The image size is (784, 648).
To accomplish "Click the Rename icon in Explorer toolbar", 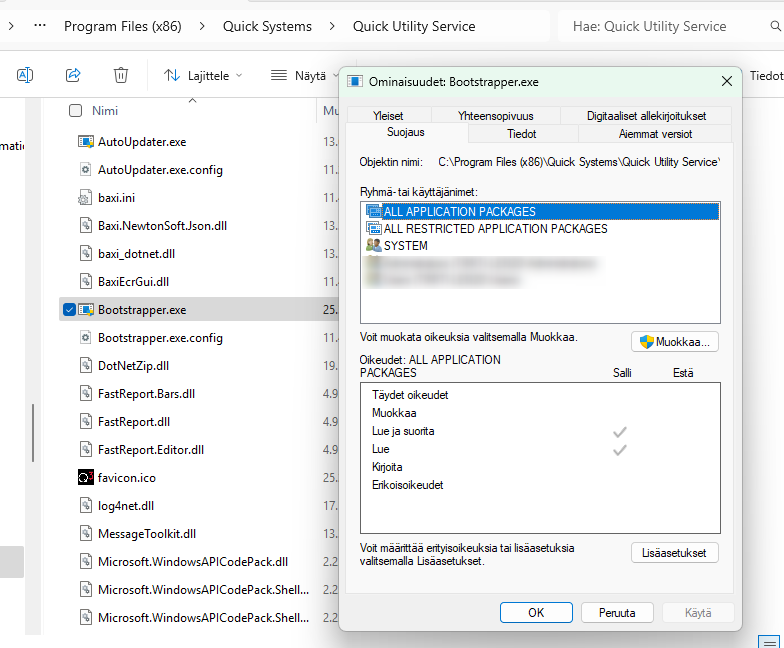I will [x=25, y=76].
